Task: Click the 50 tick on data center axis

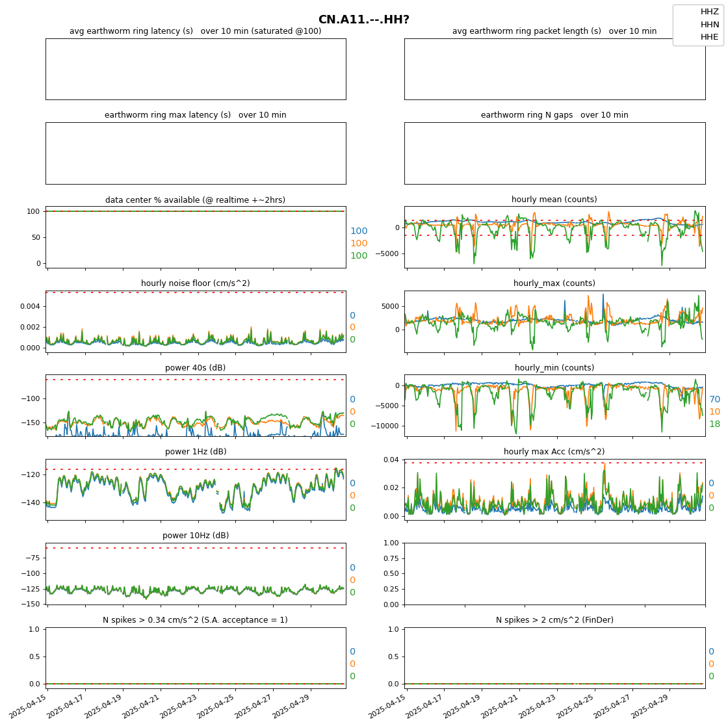Action: (x=36, y=237)
